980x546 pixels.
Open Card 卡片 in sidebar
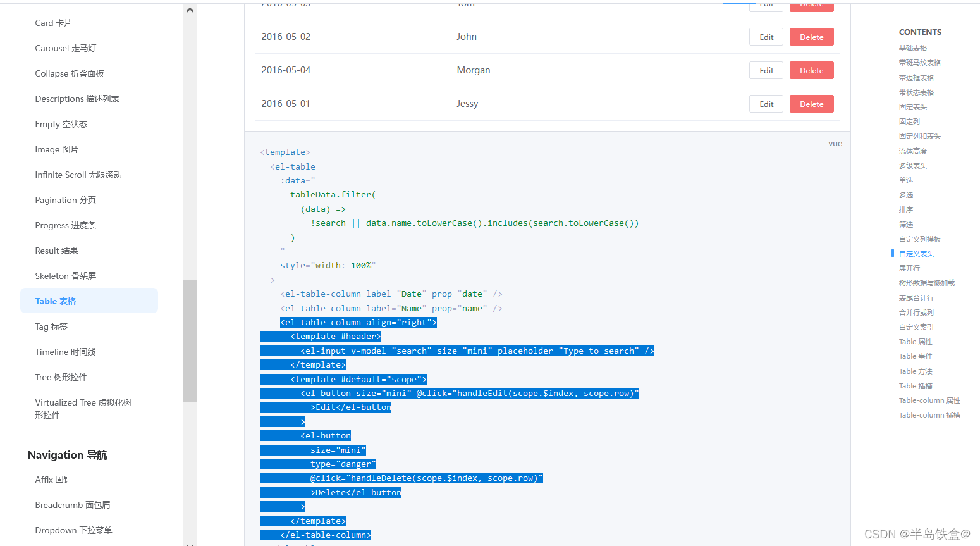pyautogui.click(x=54, y=23)
